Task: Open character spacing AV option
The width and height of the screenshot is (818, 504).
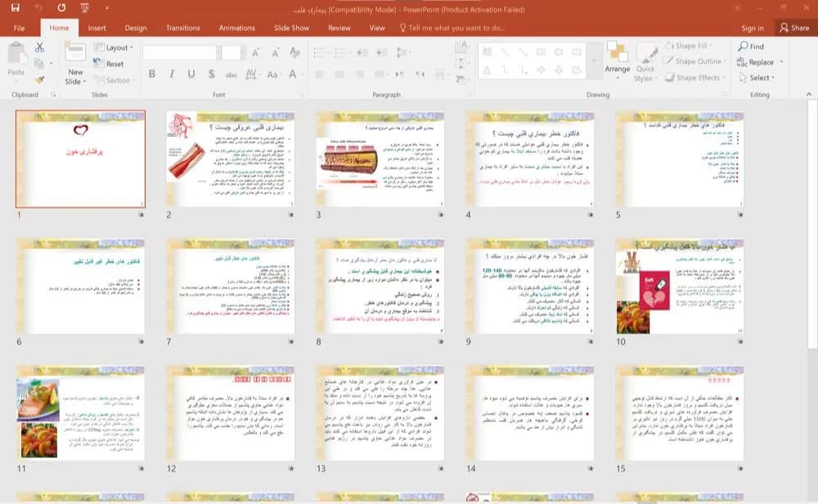Action: point(251,74)
